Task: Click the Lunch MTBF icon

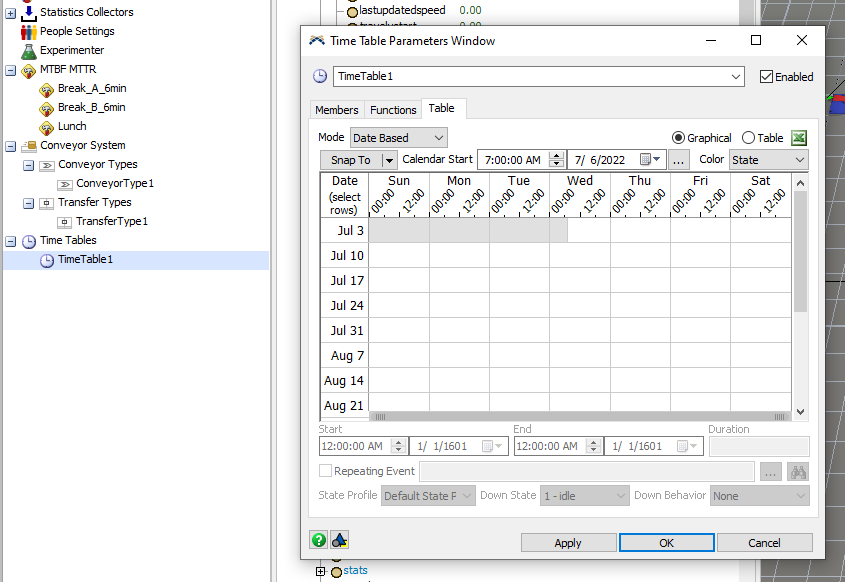Action: click(47, 127)
